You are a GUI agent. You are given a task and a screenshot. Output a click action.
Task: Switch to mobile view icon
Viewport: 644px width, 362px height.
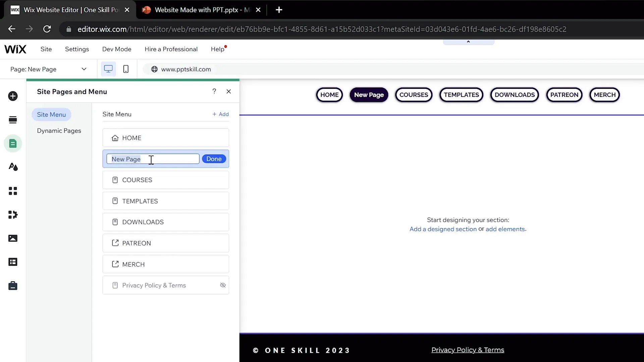pyautogui.click(x=126, y=69)
